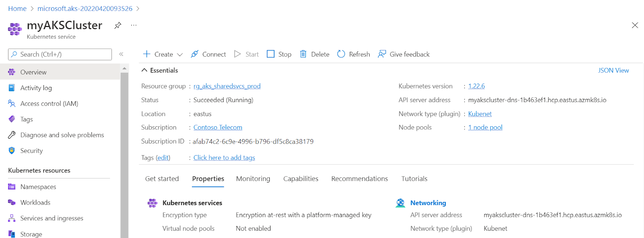The image size is (644, 238).
Task: Open Diagnose and solve problems wrench
Action: (x=12, y=135)
